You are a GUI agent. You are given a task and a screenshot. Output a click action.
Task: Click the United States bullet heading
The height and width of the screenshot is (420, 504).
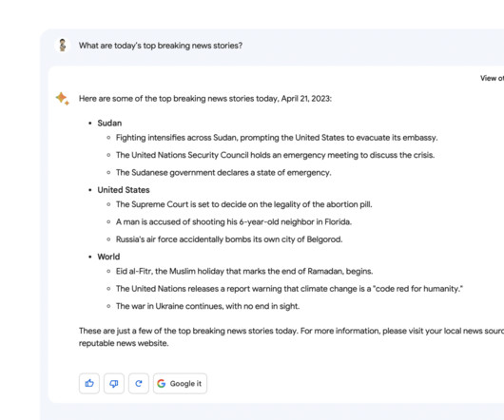[x=124, y=190]
